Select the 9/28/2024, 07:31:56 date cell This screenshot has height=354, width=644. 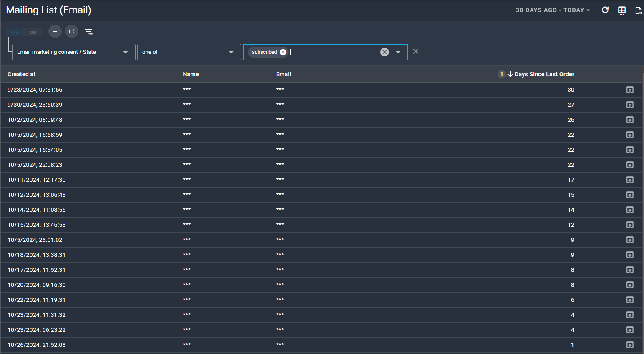click(35, 90)
